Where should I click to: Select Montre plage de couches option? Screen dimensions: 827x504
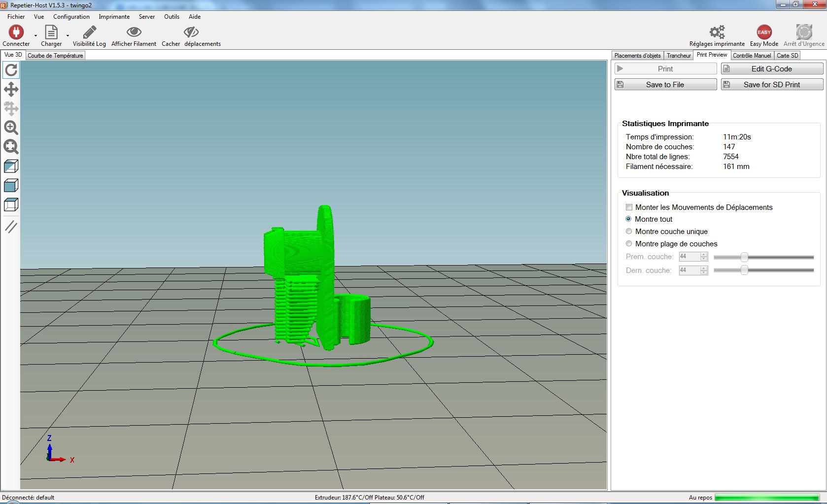[x=628, y=244]
